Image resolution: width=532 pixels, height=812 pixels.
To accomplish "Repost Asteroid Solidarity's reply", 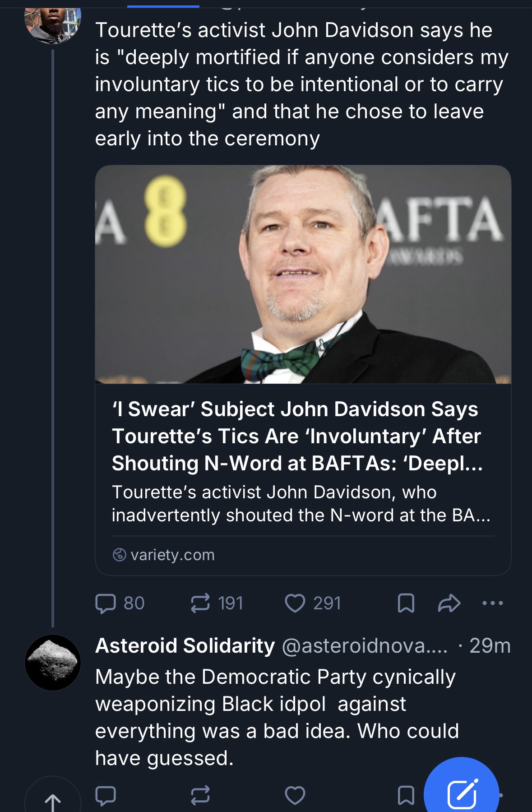I will (x=201, y=796).
